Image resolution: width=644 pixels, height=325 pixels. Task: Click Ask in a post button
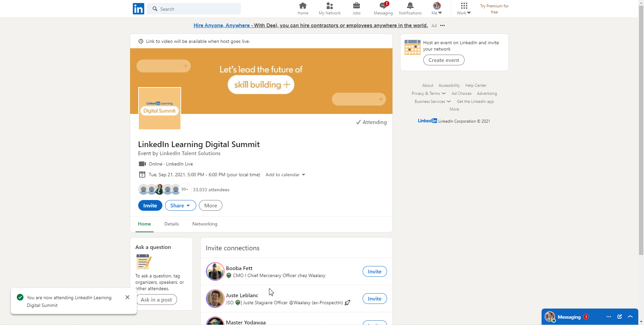156,300
